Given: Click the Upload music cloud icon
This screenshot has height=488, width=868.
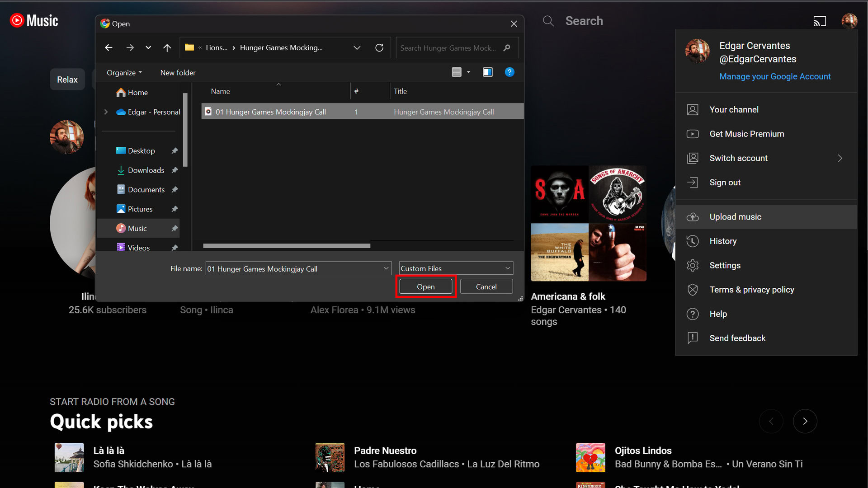Looking at the screenshot, I should click(x=693, y=217).
